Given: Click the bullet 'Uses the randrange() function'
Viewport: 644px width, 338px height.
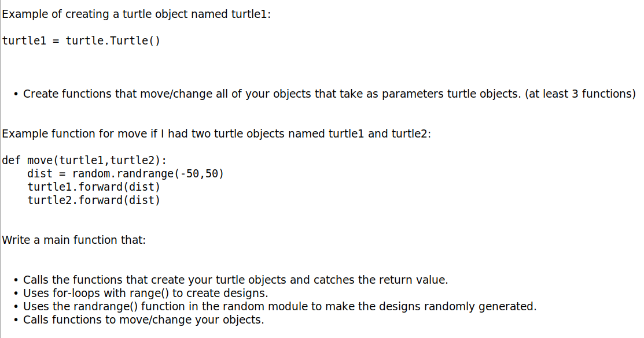Looking at the screenshot, I should [279, 306].
